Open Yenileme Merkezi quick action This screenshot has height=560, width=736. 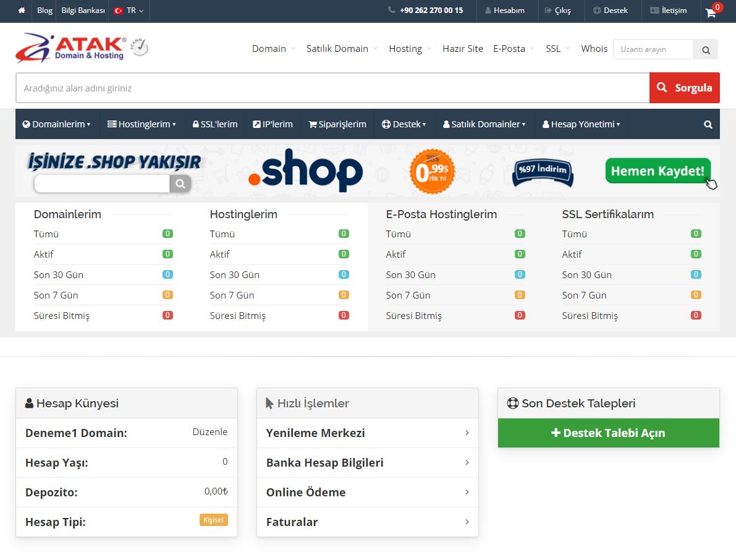point(368,433)
